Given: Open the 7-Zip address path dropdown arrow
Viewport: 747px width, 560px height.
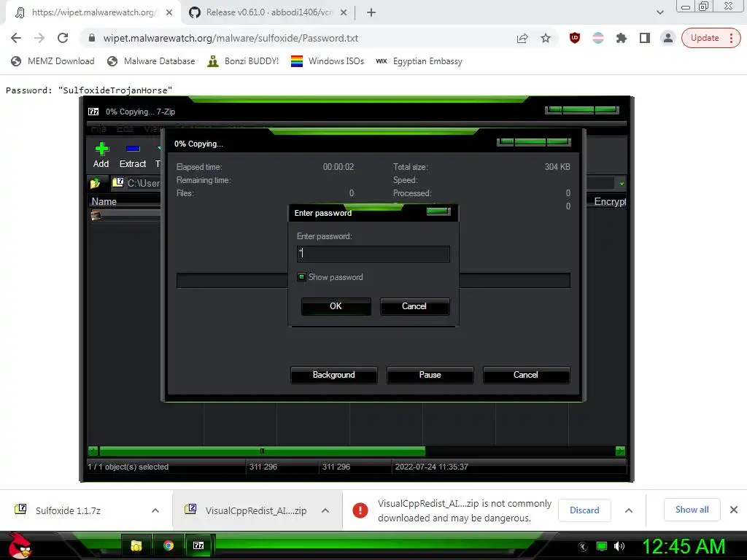Looking at the screenshot, I should point(622,183).
